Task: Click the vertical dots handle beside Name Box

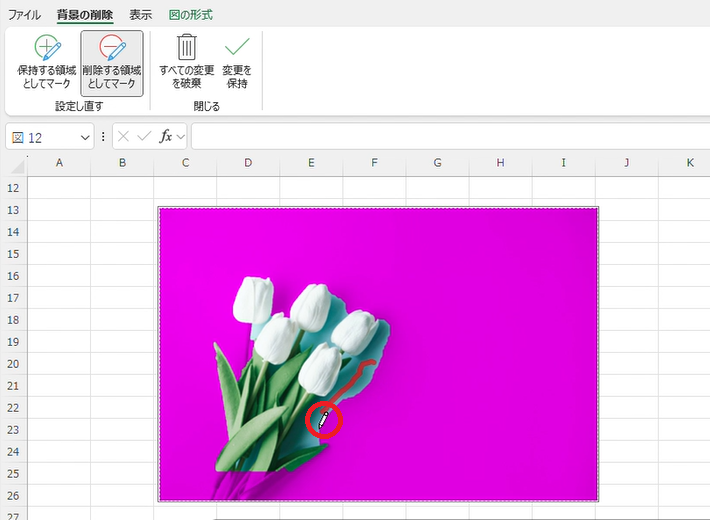Action: 103,136
